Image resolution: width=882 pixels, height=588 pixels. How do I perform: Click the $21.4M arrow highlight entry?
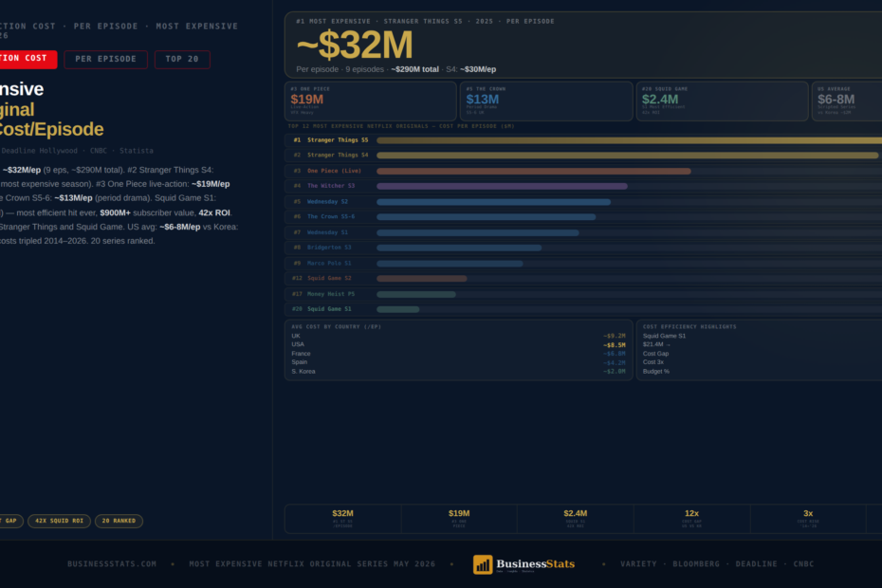point(656,345)
